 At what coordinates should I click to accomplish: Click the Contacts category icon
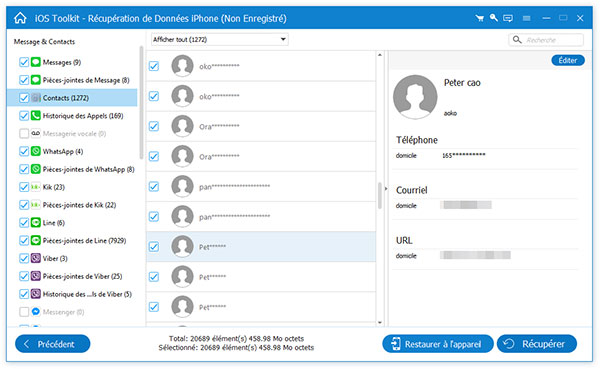coord(36,98)
